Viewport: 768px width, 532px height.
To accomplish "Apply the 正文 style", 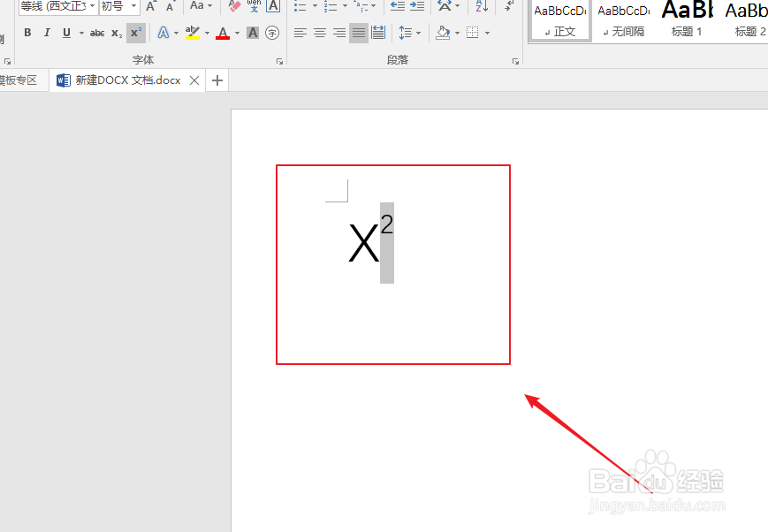I will (560, 20).
